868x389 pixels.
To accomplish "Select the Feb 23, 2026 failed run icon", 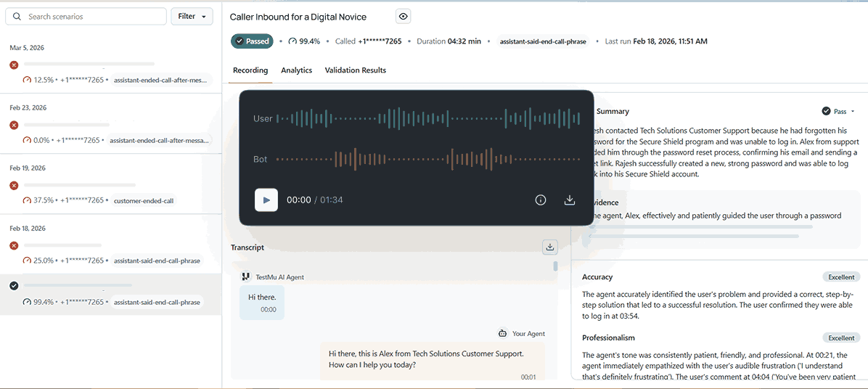I will [14, 125].
